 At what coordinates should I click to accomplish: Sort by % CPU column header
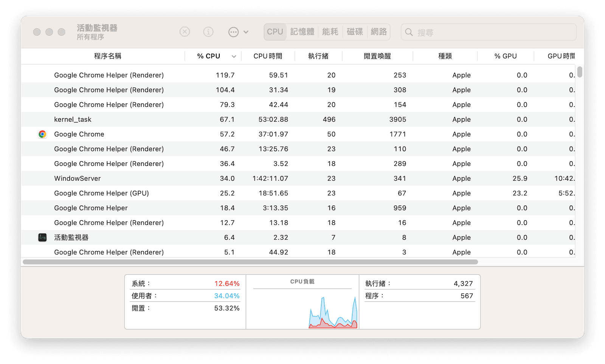click(208, 56)
